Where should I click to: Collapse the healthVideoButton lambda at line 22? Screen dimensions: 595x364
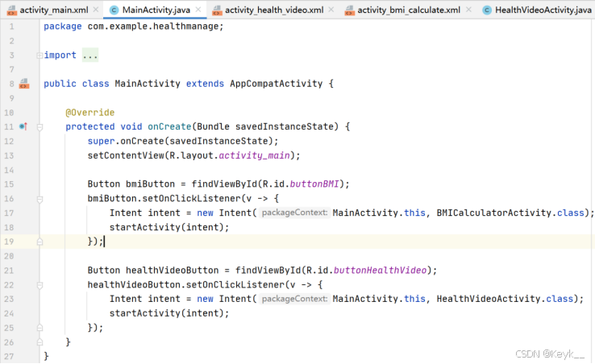[x=40, y=285]
